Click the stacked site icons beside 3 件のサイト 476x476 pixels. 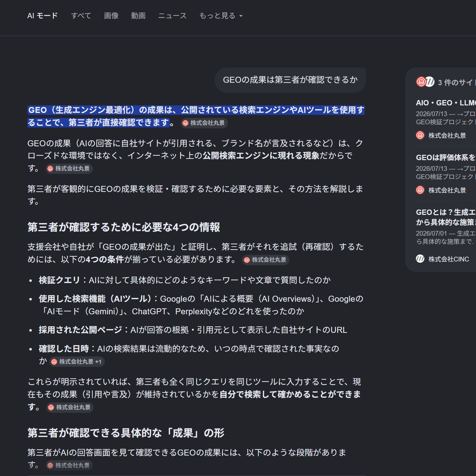[425, 82]
